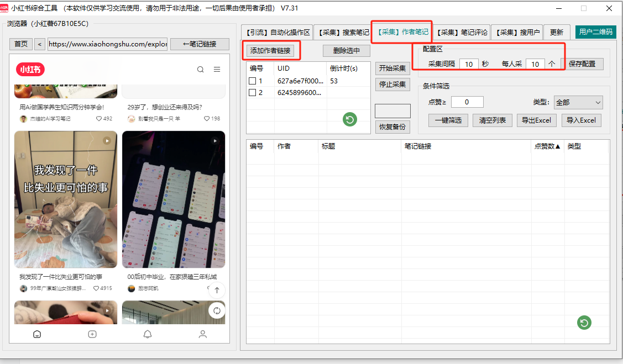Screen dimensions: 623x364
Task: Open the video thumbnail 我发现了一件比失业更可怕的事
Action: pos(66,199)
